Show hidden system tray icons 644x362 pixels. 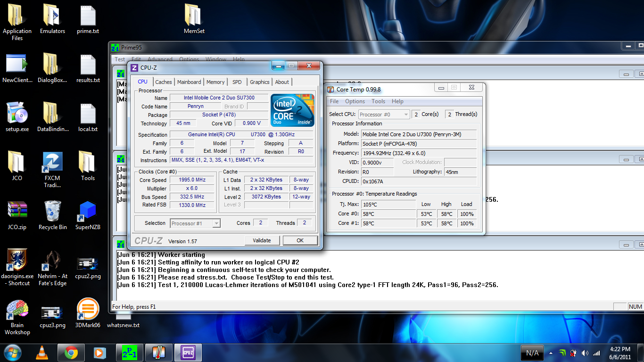[550, 353]
